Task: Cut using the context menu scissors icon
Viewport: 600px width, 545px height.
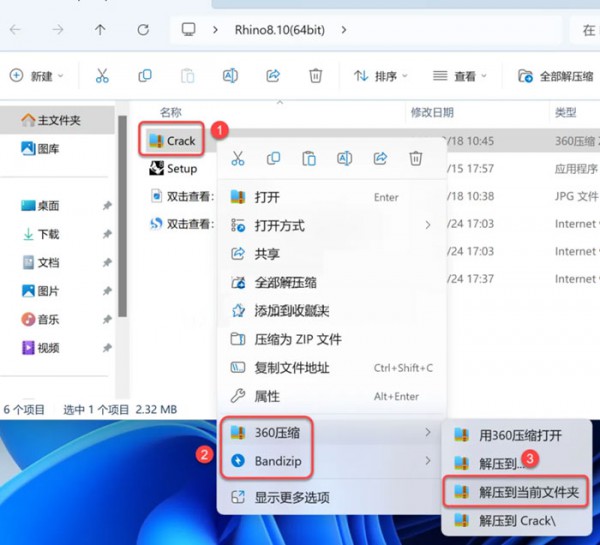Action: [238, 158]
